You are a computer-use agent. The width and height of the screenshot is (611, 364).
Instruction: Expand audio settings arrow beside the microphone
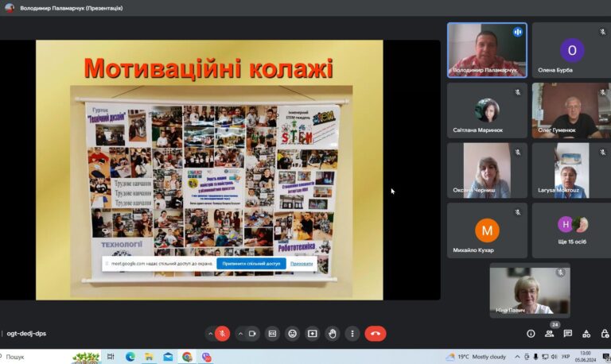(x=210, y=334)
